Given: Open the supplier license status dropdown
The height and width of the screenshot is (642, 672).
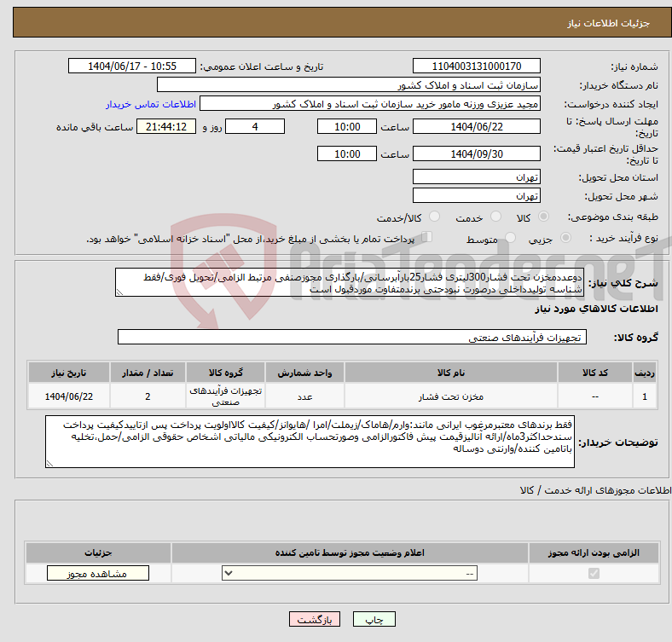Looking at the screenshot, I should click(350, 574).
